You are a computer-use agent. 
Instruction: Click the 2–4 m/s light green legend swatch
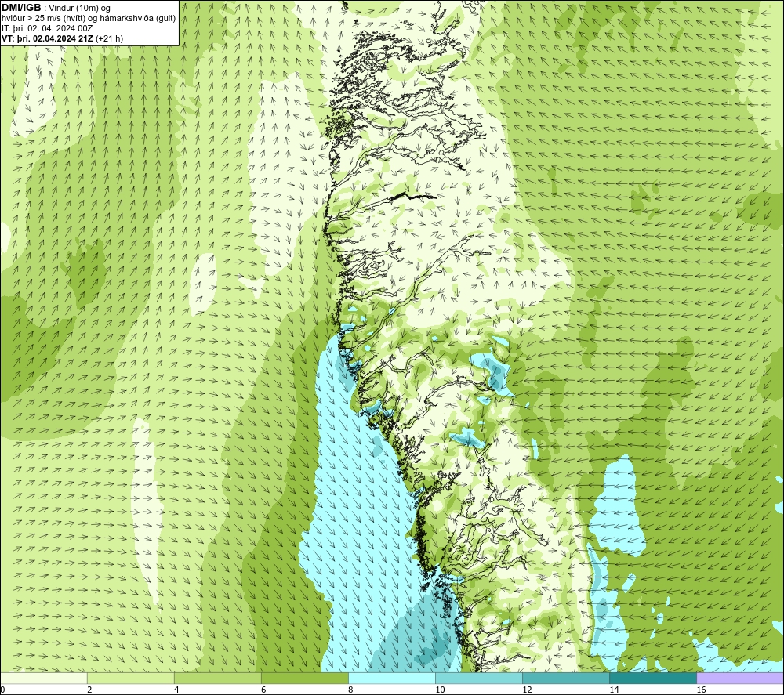pyautogui.click(x=131, y=678)
